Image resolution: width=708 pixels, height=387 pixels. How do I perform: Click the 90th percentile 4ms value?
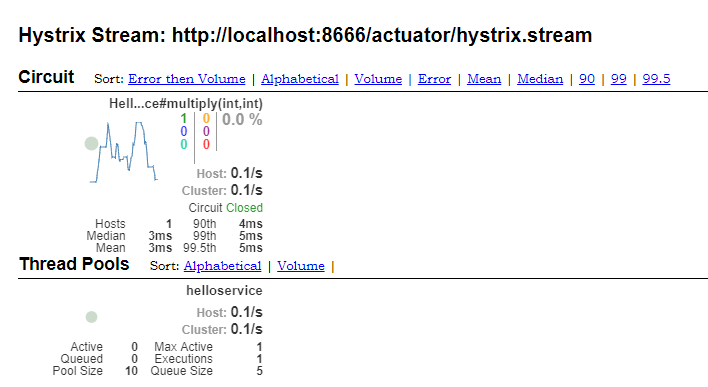point(251,224)
